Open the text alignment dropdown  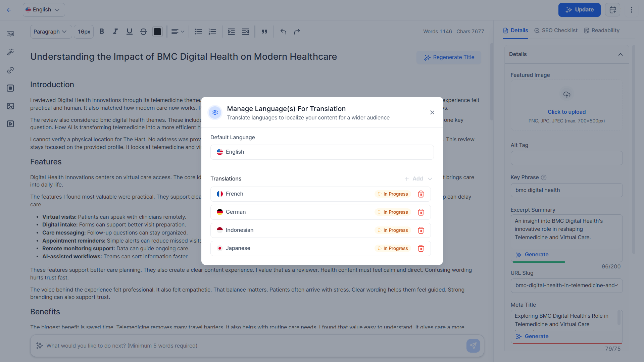(178, 32)
